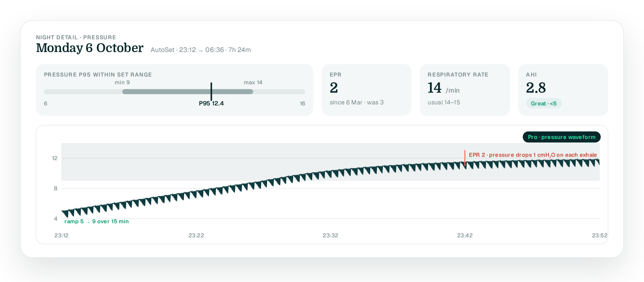Click the 23:22 time axis label
Screen dimensions: 644x282
(196, 235)
